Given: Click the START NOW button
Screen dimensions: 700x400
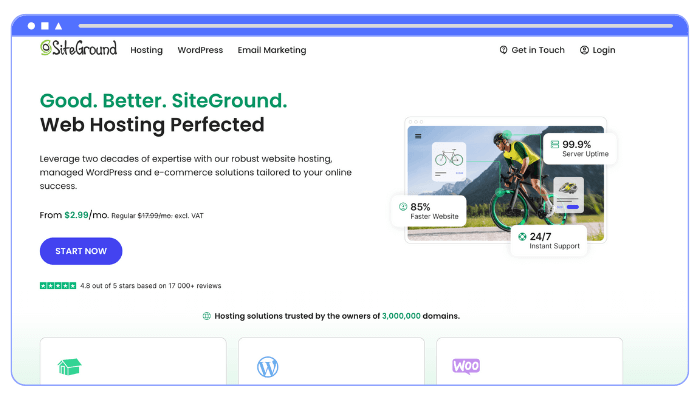Looking at the screenshot, I should pos(81,251).
